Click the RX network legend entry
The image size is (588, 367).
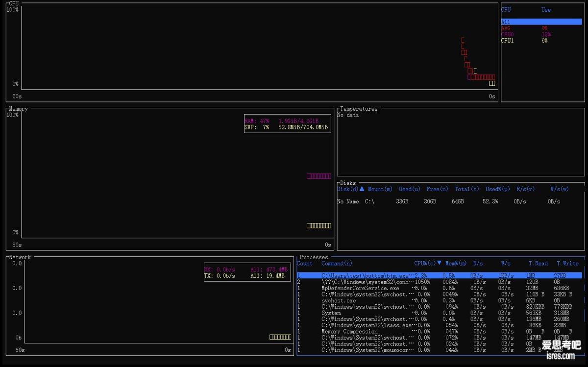(245, 269)
